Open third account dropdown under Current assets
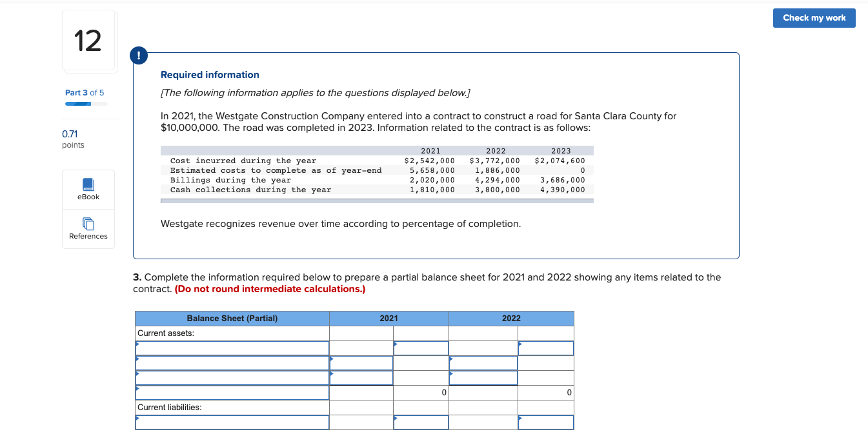Image resolution: width=868 pixels, height=434 pixels. [x=232, y=378]
